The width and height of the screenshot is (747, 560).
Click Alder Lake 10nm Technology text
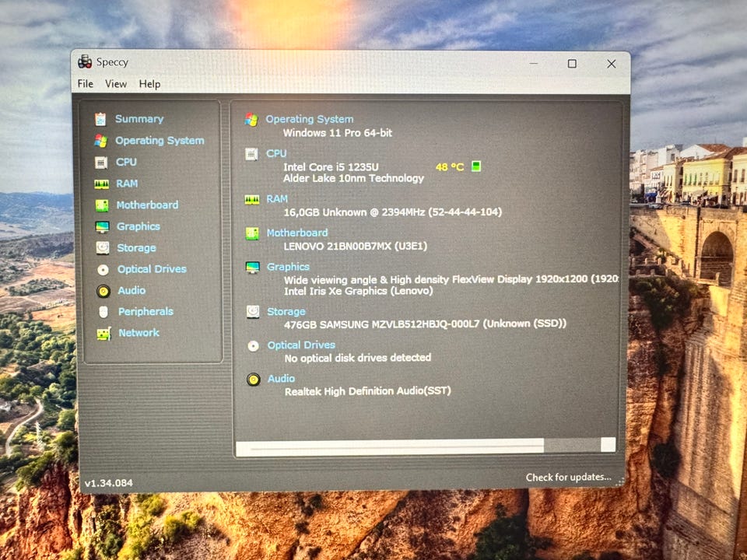click(353, 179)
